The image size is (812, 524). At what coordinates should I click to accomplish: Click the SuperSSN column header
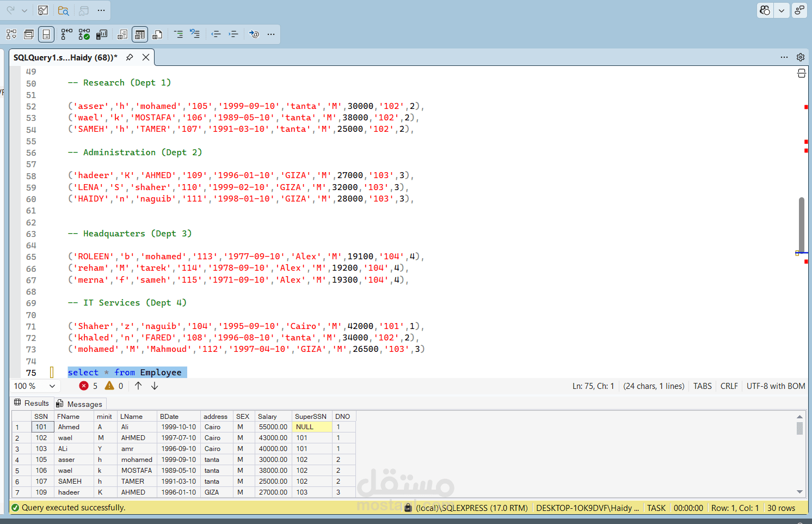(x=311, y=417)
